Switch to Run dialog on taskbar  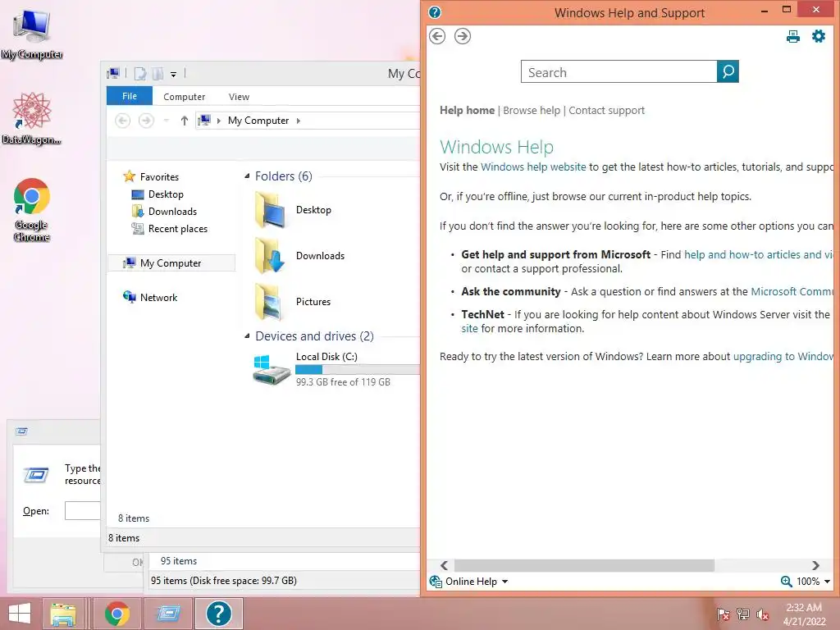168,614
